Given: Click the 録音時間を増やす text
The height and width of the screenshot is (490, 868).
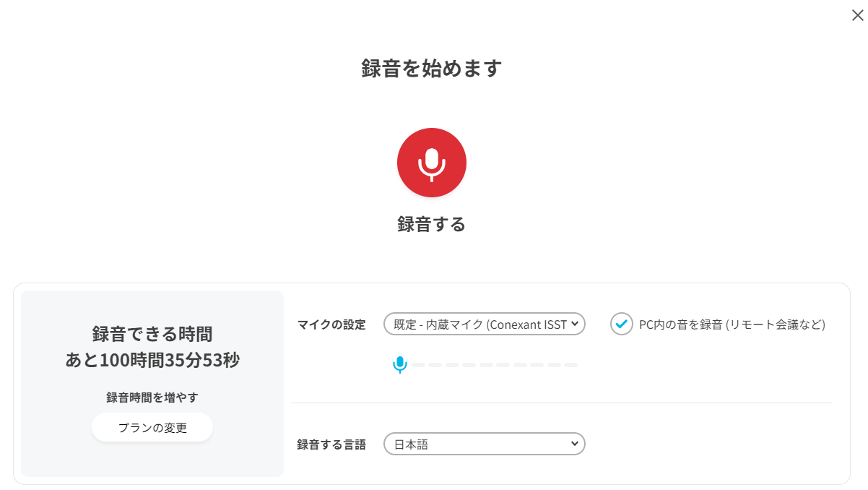Looking at the screenshot, I should 152,397.
